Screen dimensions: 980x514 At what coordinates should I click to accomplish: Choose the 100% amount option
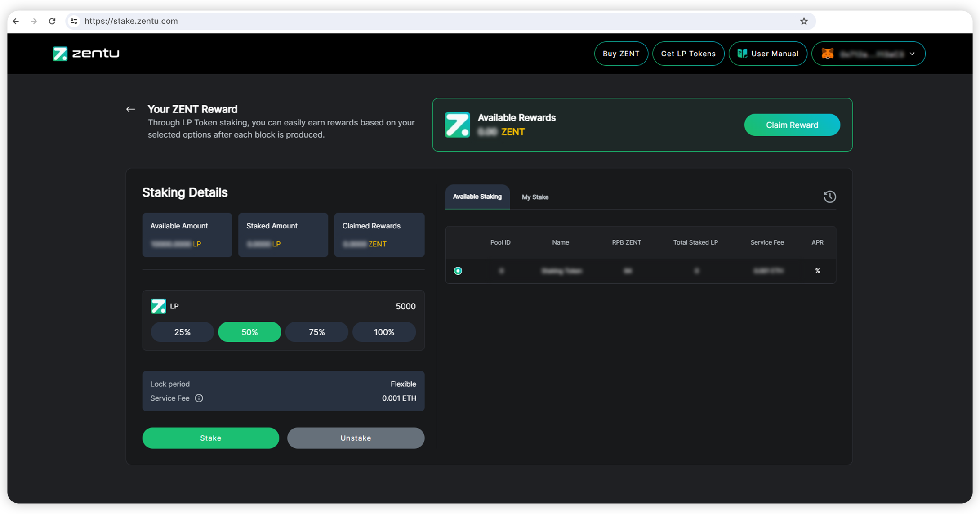pos(384,332)
